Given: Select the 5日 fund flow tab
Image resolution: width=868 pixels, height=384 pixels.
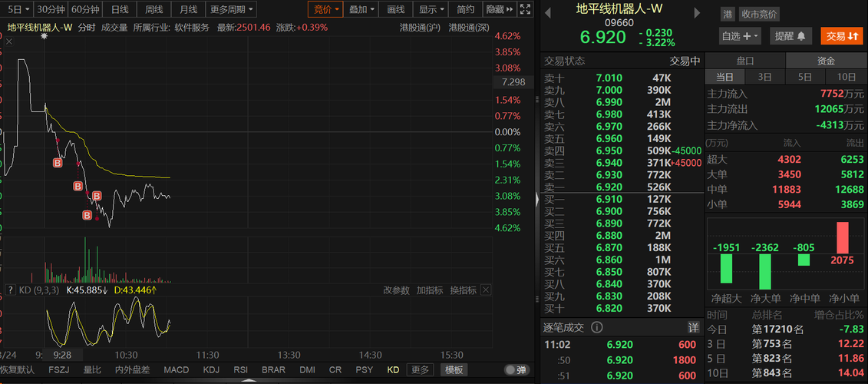Looking at the screenshot, I should [805, 77].
